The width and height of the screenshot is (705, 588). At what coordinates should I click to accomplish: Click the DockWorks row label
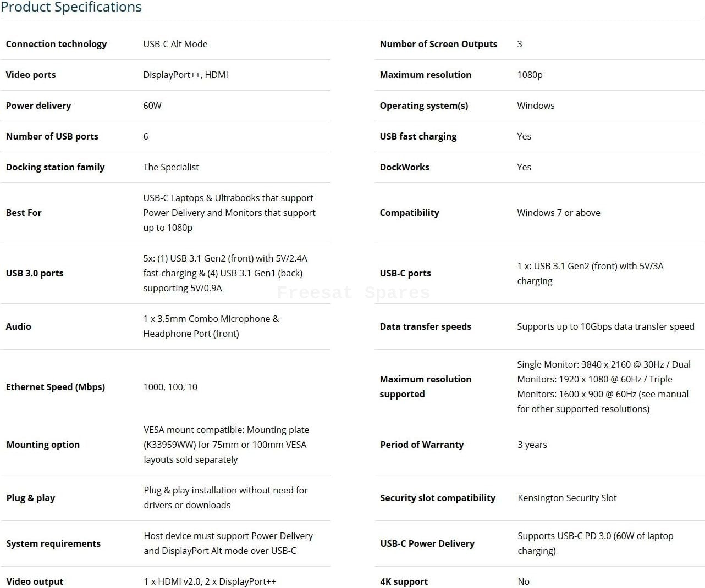(x=404, y=167)
